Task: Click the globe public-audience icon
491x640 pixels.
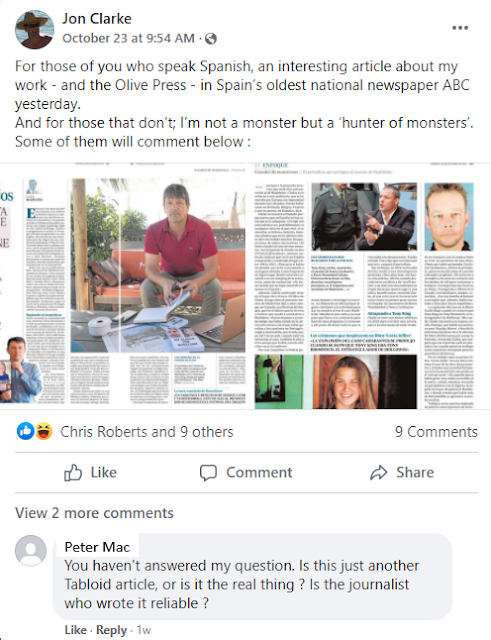Action: (x=211, y=39)
